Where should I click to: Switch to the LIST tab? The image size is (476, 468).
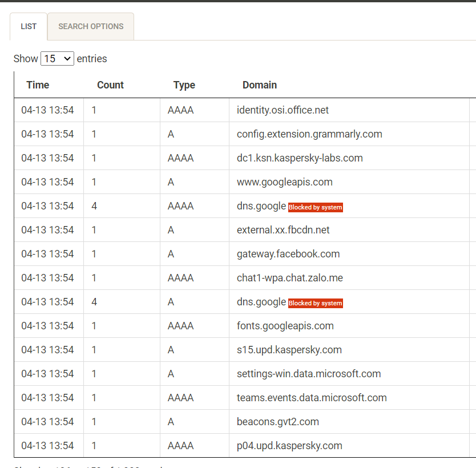click(x=29, y=26)
